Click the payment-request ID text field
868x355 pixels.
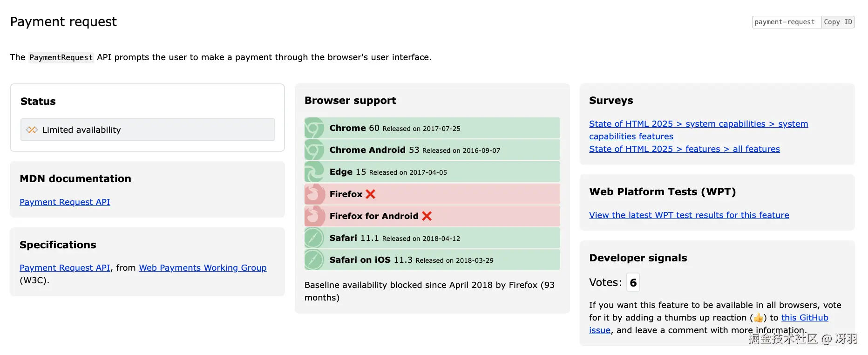(786, 22)
